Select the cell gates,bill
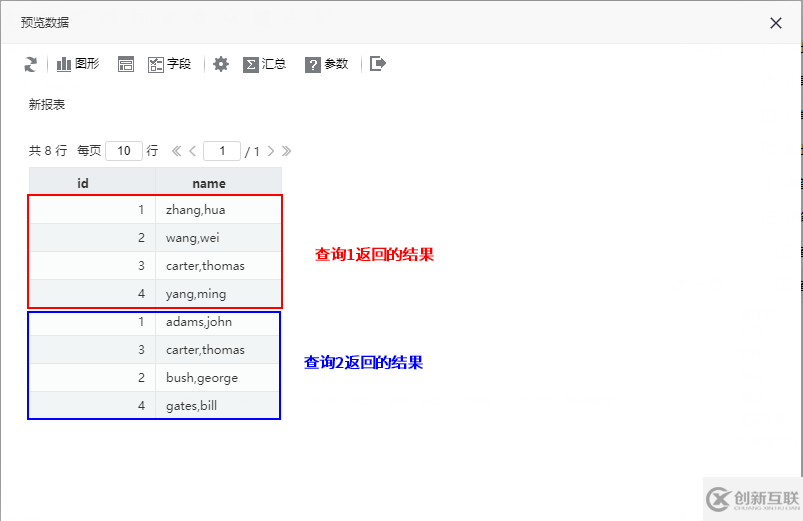This screenshot has height=521, width=803. point(219,406)
